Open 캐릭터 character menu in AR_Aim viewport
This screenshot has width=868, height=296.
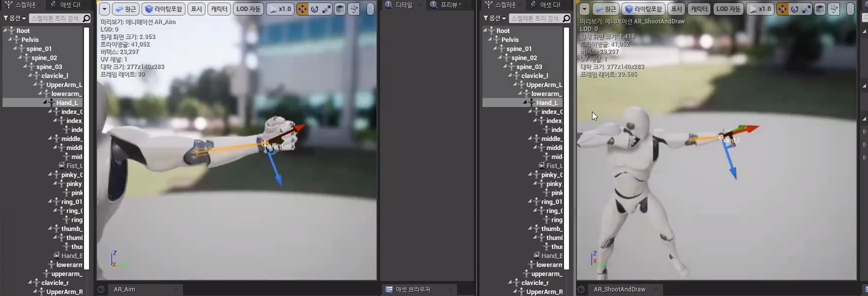pos(219,9)
